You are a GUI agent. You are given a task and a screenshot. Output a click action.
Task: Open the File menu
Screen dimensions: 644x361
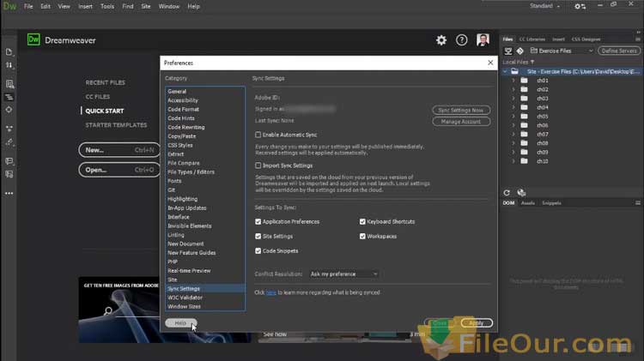point(28,7)
